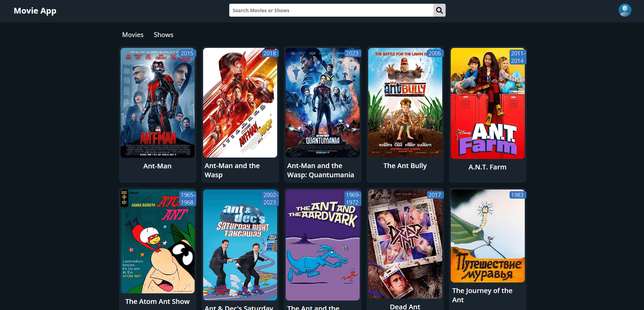Viewport: 644px width, 310px height.
Task: Go to Movie App home logo
Action: tap(35, 11)
